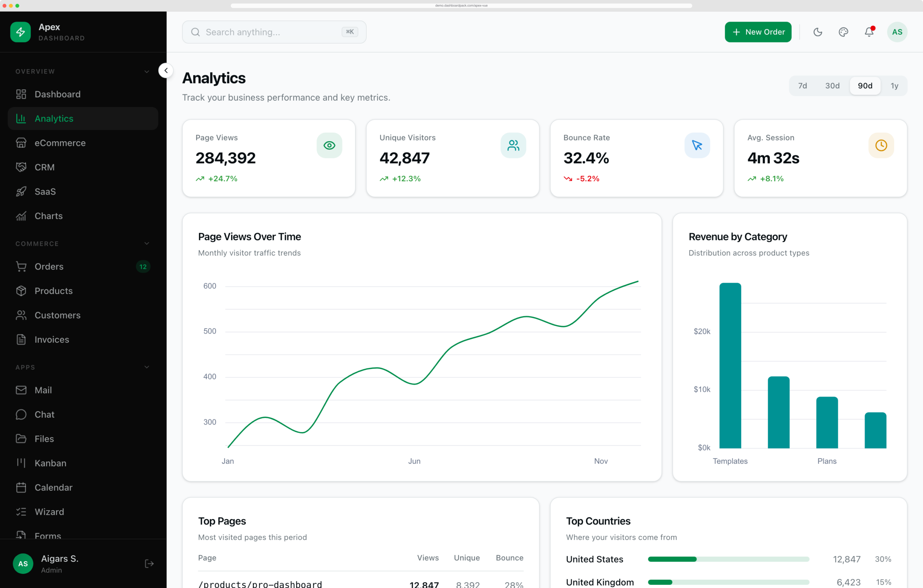This screenshot has width=923, height=588.
Task: Click the 284,392 Page Views value
Action: click(225, 158)
